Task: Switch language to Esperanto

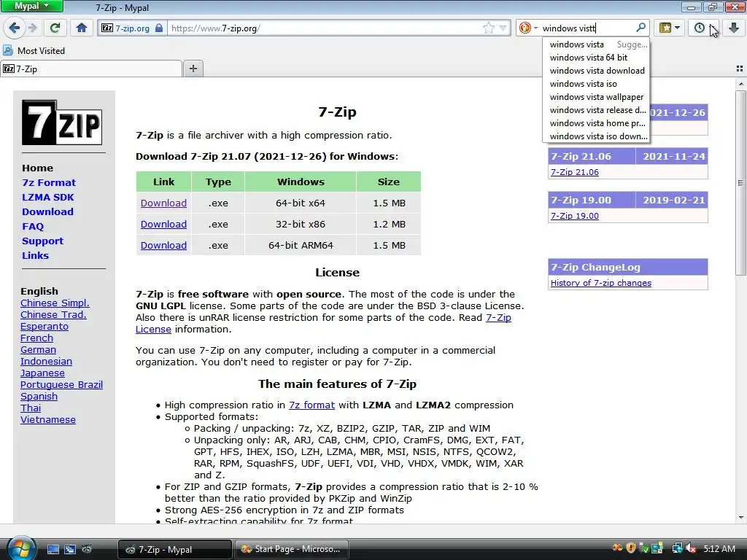Action: pos(44,326)
